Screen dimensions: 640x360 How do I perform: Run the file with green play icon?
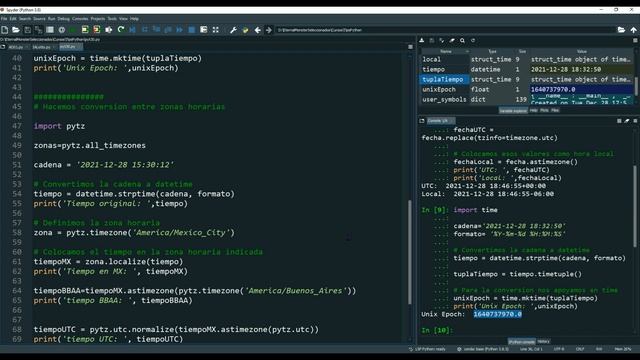73,30
